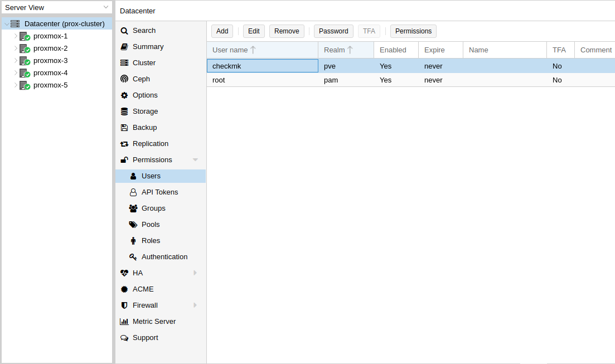Open Storage using its disk stack icon
Image resolution: width=615 pixels, height=364 pixels.
tap(124, 111)
